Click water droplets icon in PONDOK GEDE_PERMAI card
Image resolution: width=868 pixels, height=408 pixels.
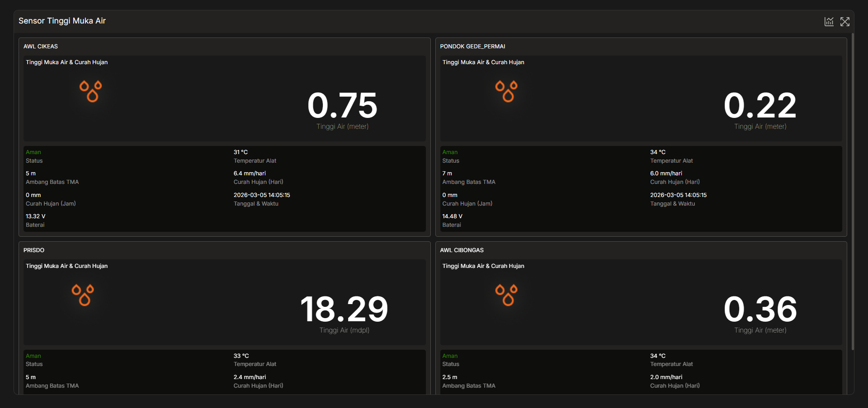tap(506, 91)
